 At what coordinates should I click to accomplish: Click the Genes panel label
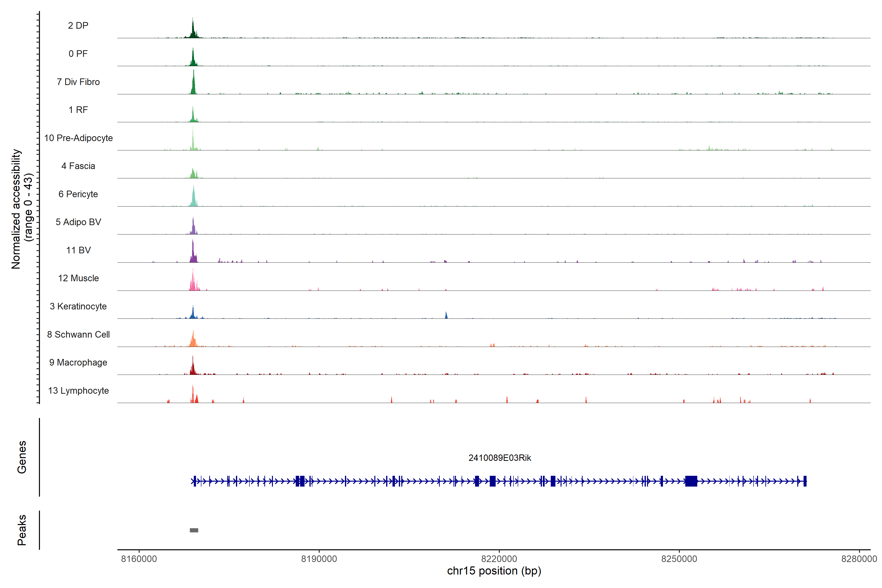point(22,457)
